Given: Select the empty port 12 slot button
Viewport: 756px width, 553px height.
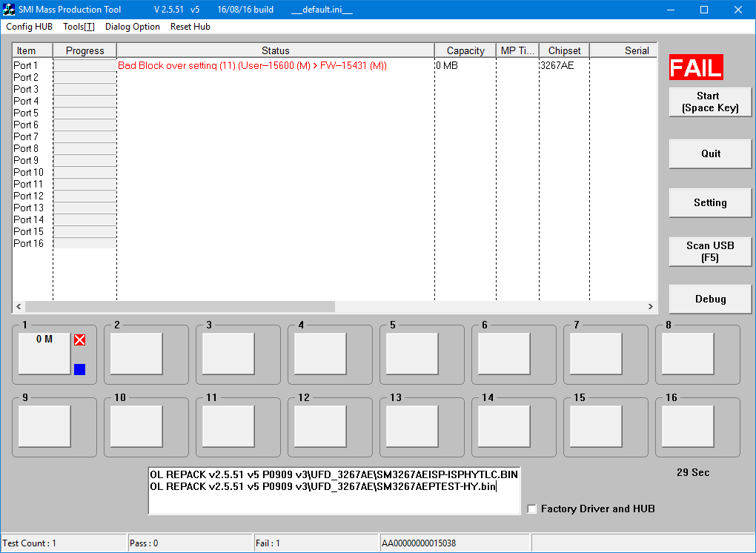Looking at the screenshot, I should coord(320,426).
